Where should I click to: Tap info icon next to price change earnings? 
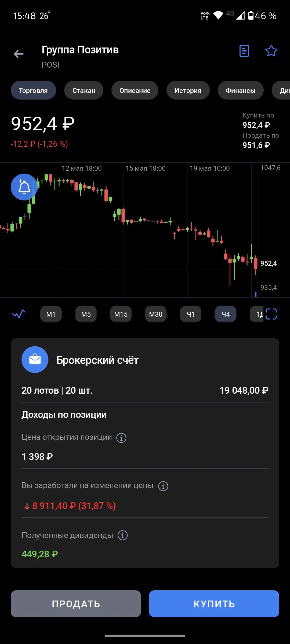pos(163,486)
